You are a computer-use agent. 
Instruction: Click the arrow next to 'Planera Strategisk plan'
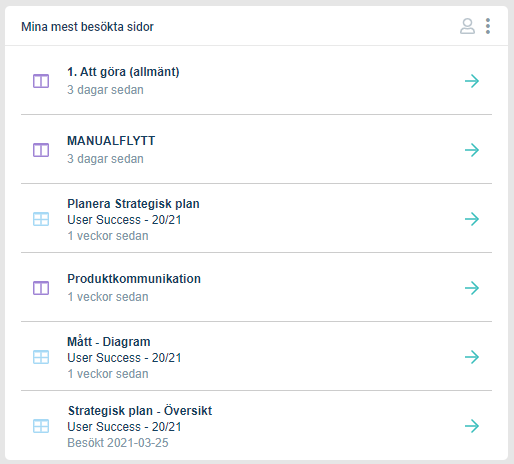pyautogui.click(x=472, y=219)
